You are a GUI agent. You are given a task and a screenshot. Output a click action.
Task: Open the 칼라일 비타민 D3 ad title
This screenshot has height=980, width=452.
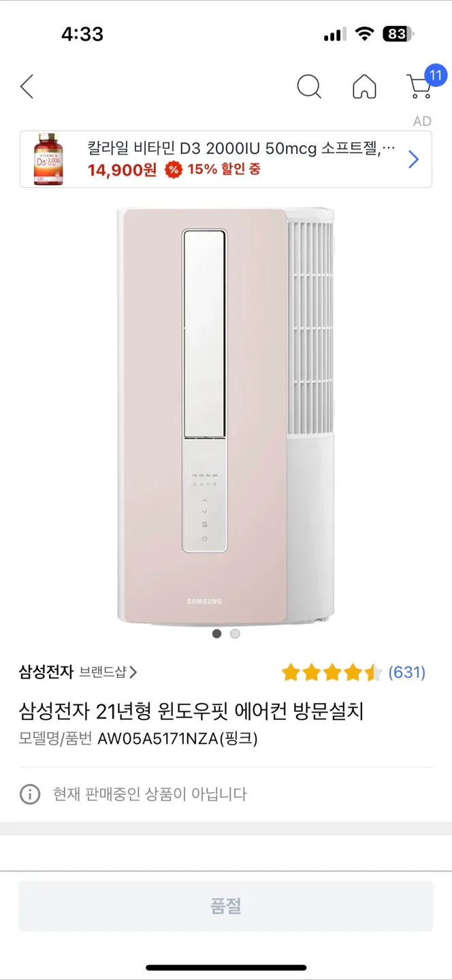click(x=242, y=148)
